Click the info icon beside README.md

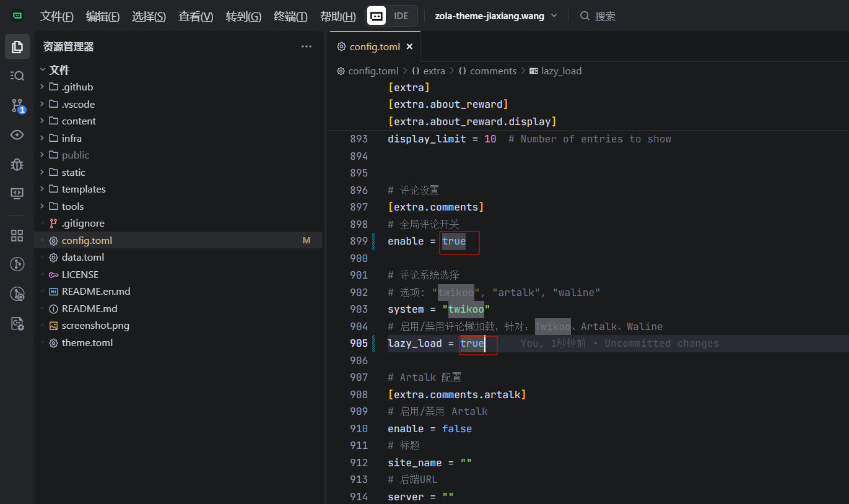pos(53,308)
